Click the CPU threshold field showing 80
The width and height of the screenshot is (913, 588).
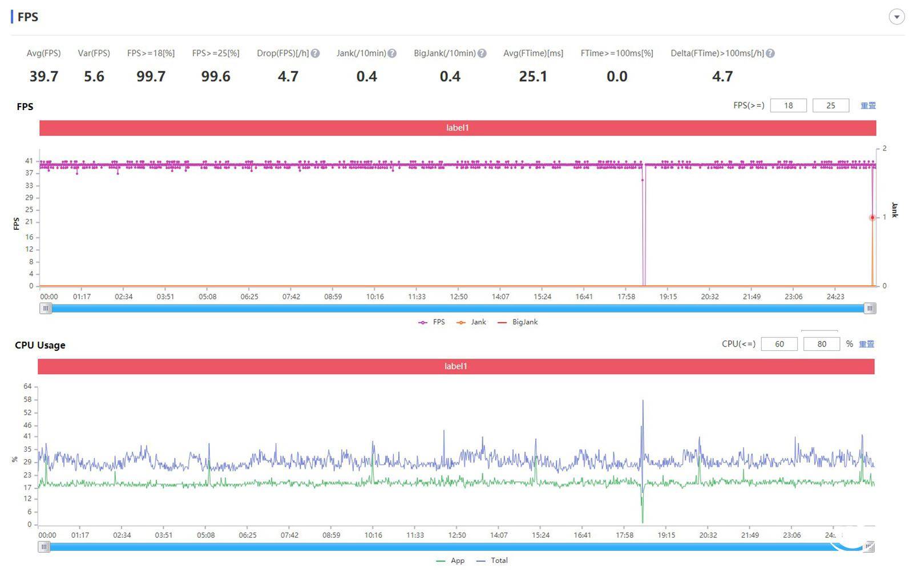point(821,344)
